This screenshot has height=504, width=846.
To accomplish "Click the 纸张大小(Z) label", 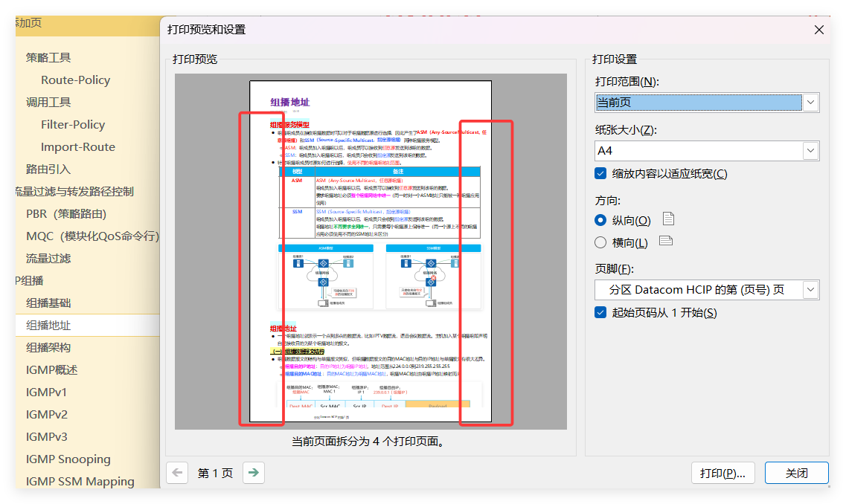I will [x=626, y=130].
